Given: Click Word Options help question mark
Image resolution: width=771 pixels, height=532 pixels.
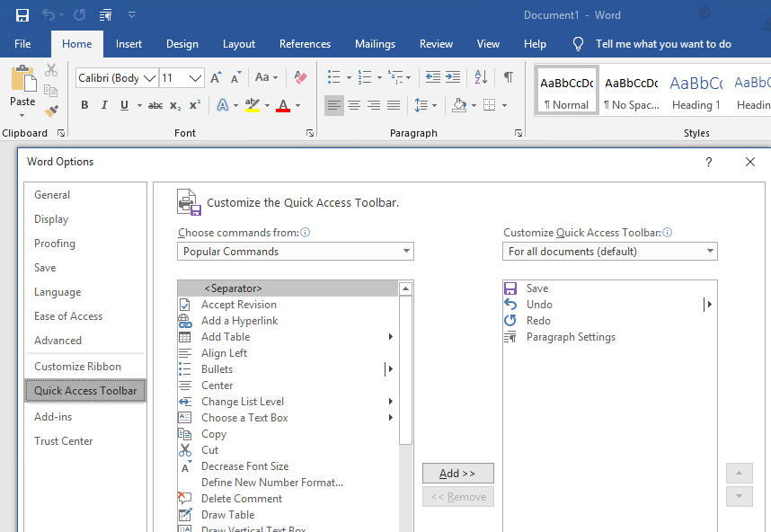Looking at the screenshot, I should (709, 162).
